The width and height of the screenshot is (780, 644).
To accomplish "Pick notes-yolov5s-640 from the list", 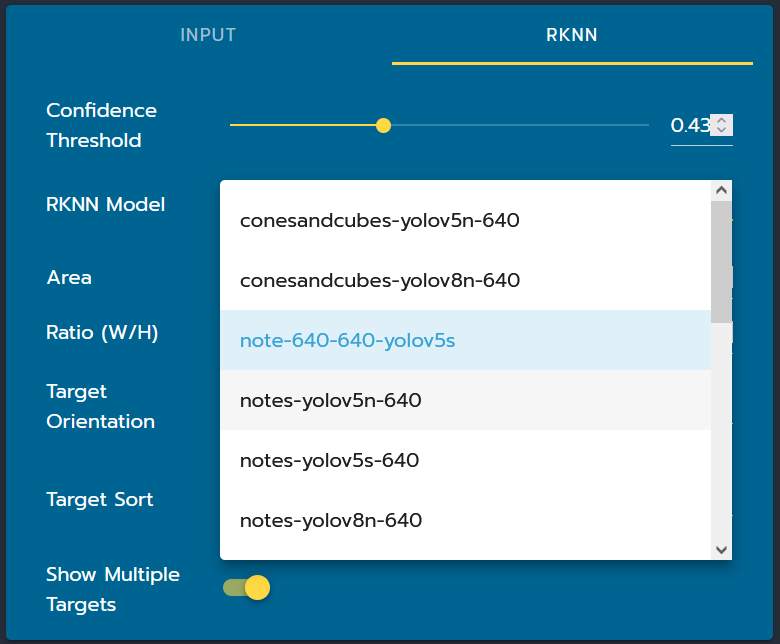I will pos(466,460).
